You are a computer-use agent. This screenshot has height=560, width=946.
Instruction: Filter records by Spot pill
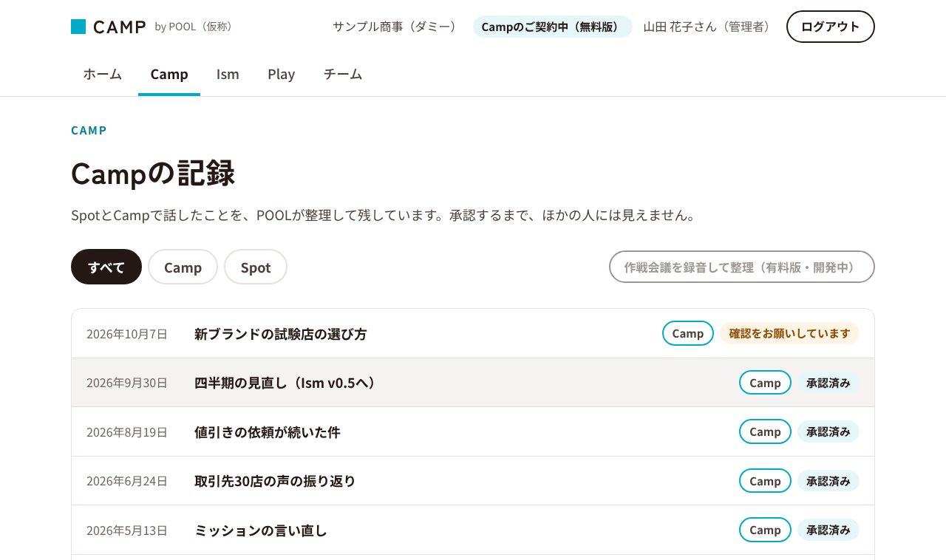point(256,267)
